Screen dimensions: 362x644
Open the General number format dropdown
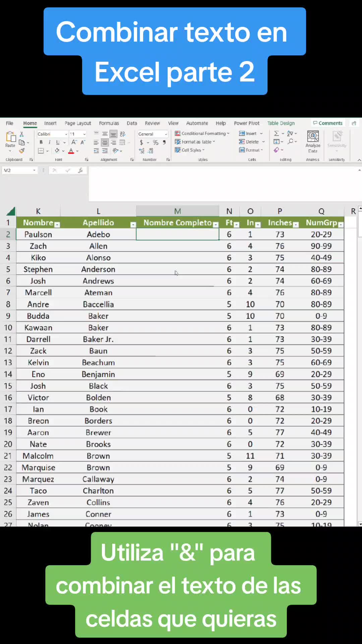click(166, 134)
